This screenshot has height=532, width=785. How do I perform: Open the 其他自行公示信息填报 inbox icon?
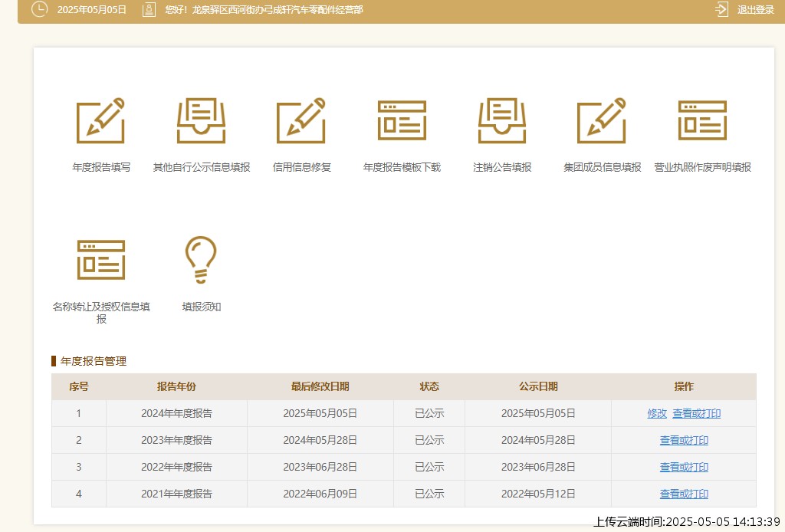tap(202, 120)
